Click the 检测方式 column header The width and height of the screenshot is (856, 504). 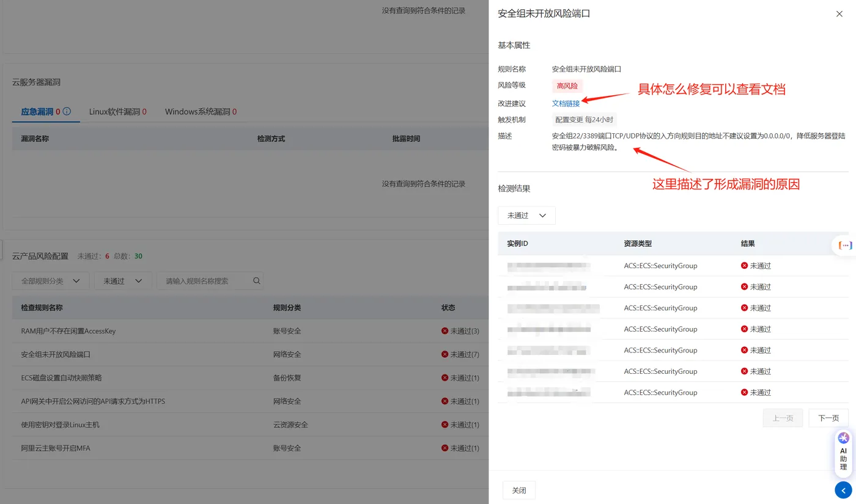[x=271, y=139]
